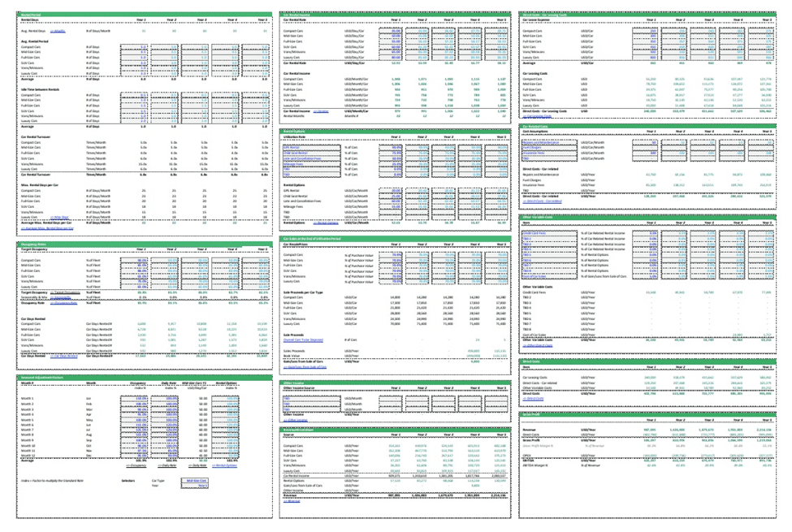Select the first Other Income source name cell
The width and height of the screenshot is (792, 532).
(311, 398)
